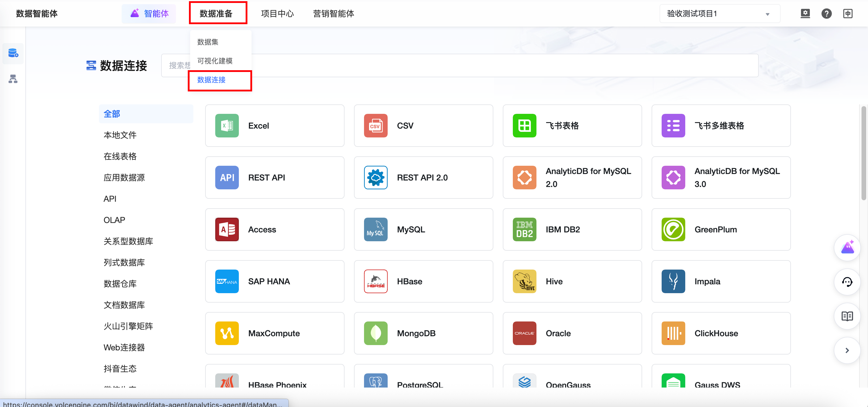Switch to the 智能体 tab
Image resolution: width=868 pixels, height=407 pixels.
[149, 14]
